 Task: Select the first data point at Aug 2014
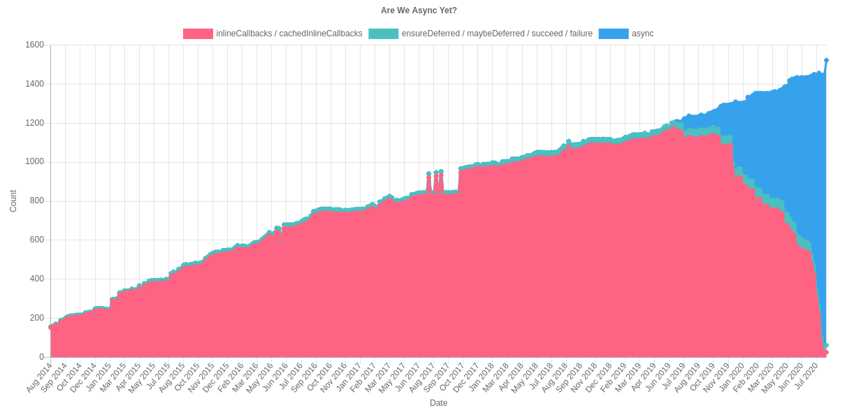click(51, 327)
